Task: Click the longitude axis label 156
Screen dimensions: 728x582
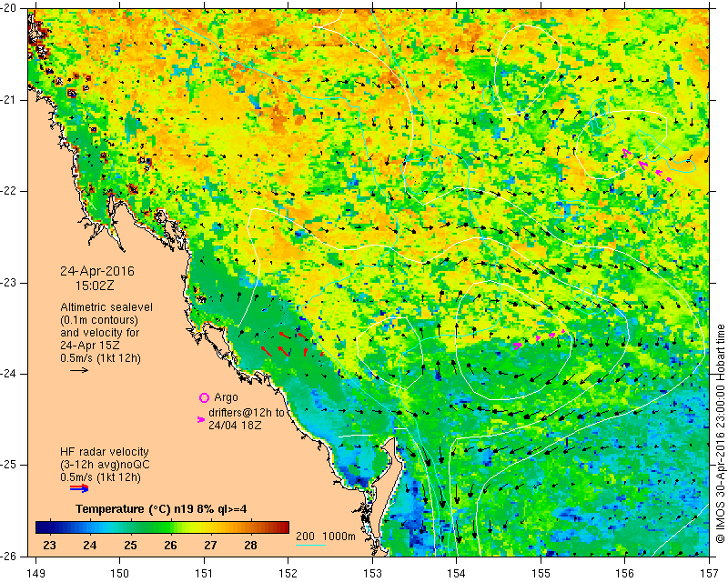Action: point(625,574)
